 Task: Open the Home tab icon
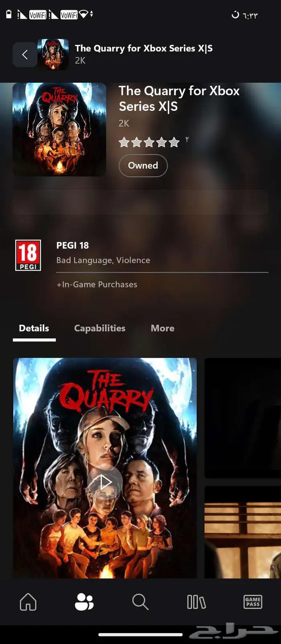(x=28, y=602)
